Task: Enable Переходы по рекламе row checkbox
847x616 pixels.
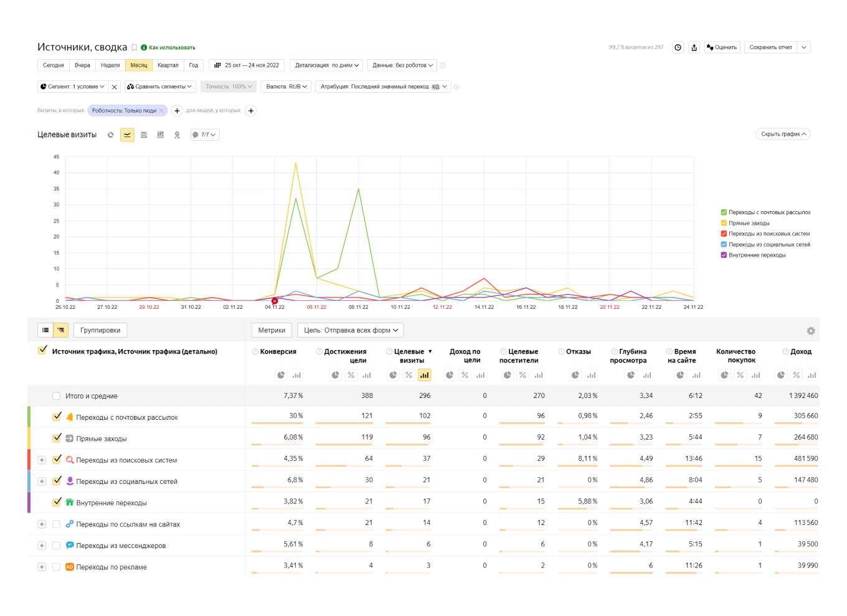Action: pos(57,567)
